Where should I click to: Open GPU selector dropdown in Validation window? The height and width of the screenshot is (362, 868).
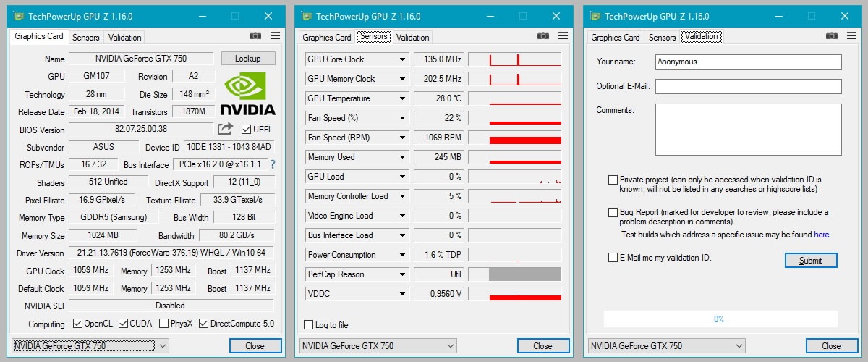click(x=738, y=346)
